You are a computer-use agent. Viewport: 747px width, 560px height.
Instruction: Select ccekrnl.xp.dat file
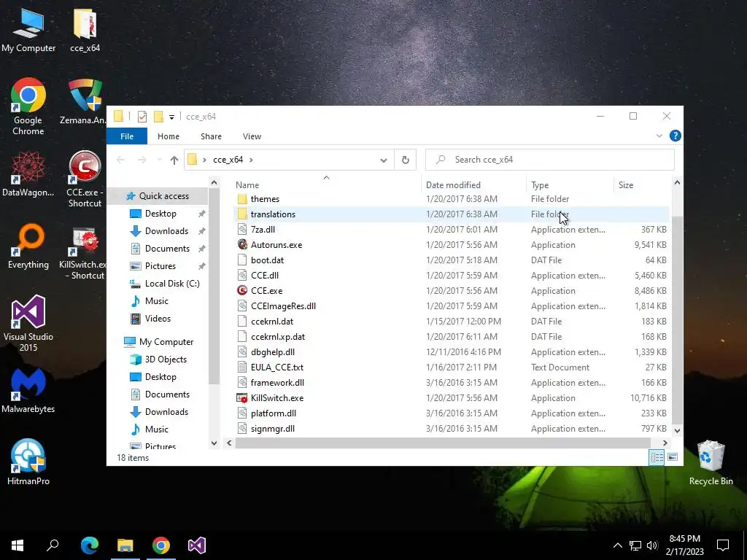[x=278, y=337]
